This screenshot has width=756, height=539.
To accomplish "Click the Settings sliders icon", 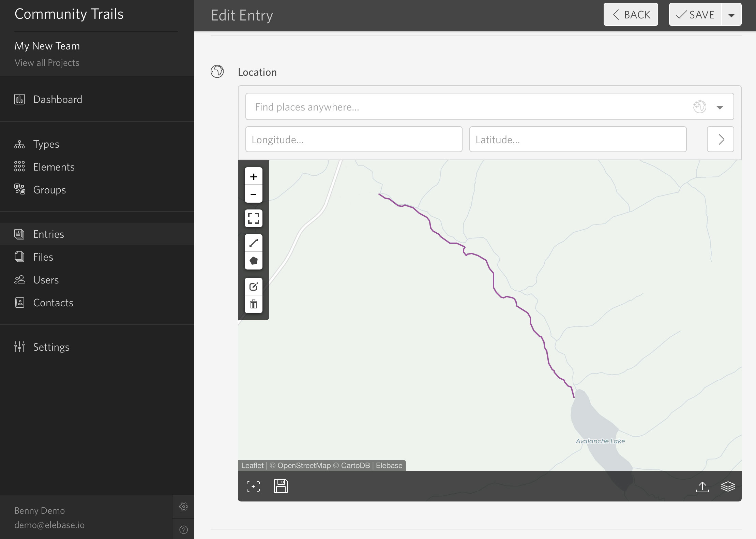I will [x=19, y=347].
